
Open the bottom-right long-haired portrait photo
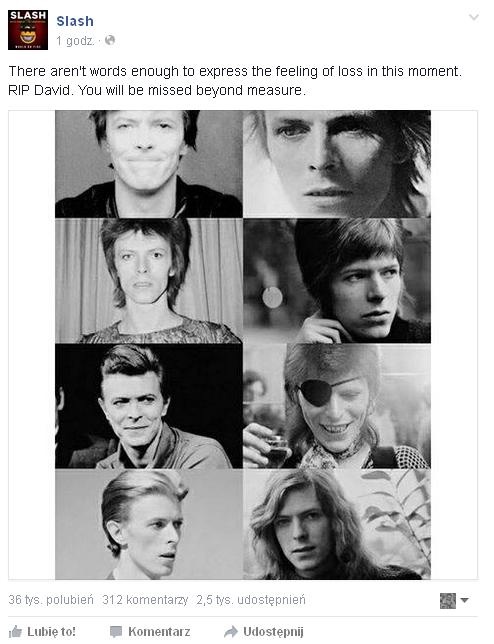click(x=337, y=524)
